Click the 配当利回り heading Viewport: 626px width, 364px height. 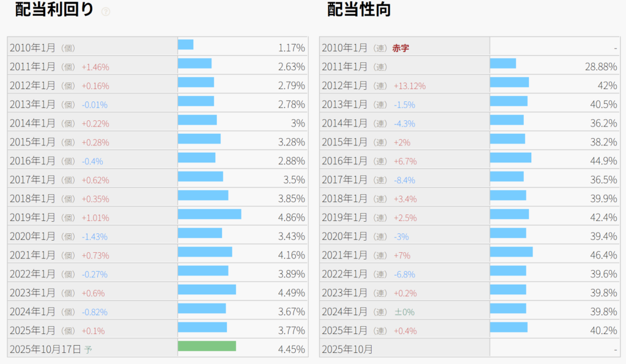click(54, 10)
